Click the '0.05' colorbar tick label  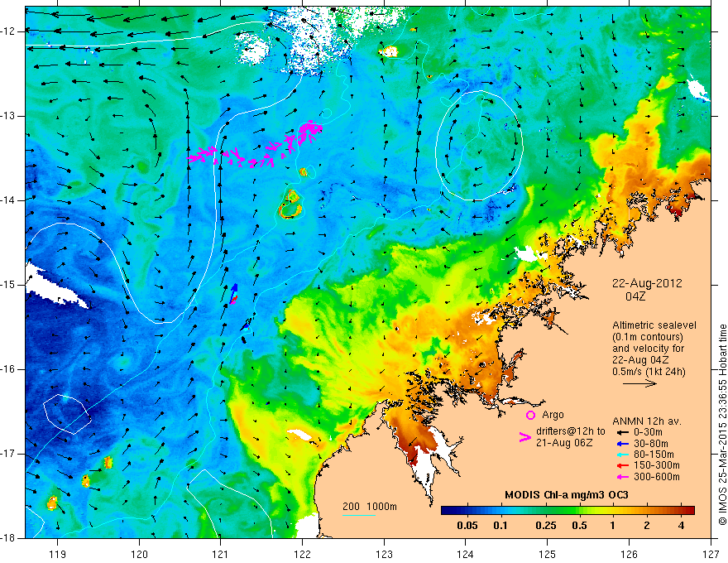pyautogui.click(x=467, y=526)
